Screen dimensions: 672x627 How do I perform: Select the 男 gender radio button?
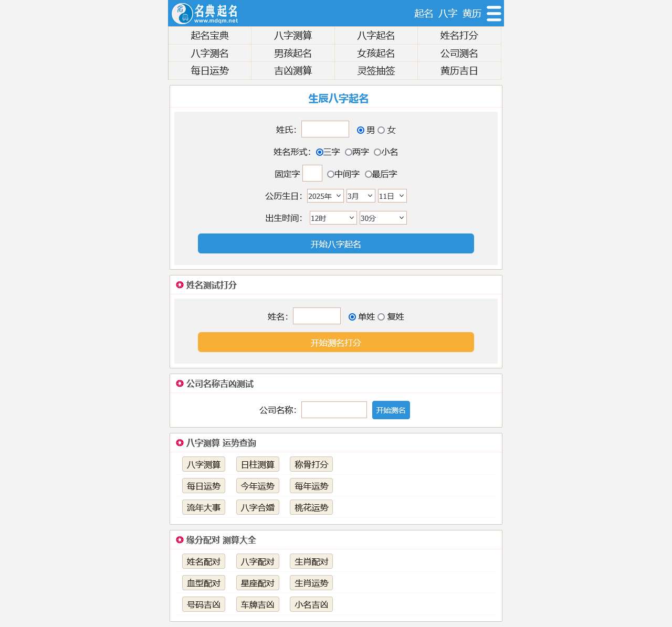pyautogui.click(x=361, y=130)
